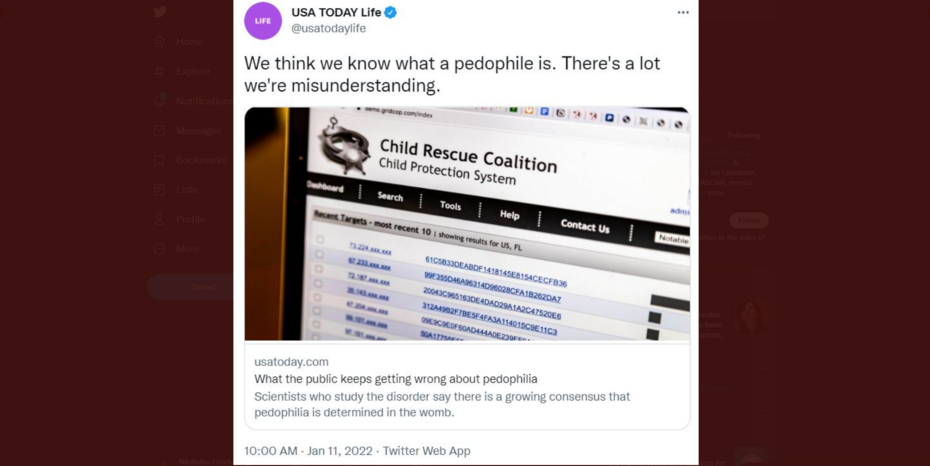Viewport: 930px width, 466px height.
Task: Open Lists from the sidebar
Action: point(187,189)
